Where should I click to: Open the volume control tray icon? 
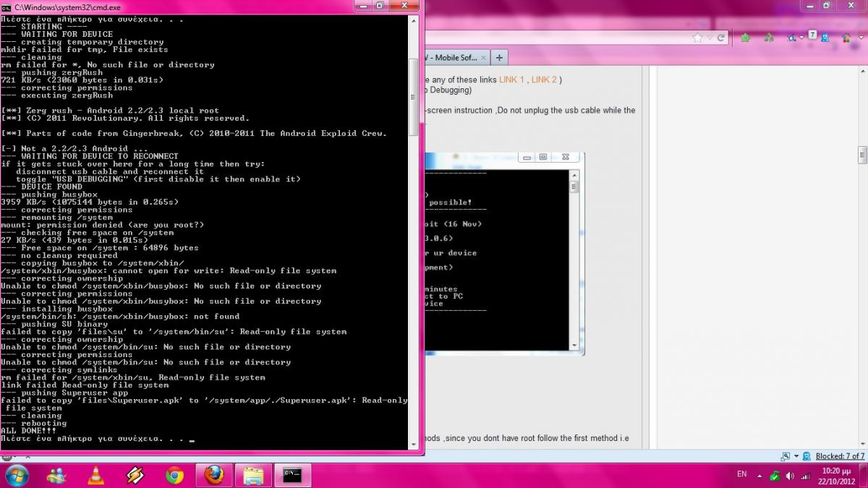click(x=789, y=476)
